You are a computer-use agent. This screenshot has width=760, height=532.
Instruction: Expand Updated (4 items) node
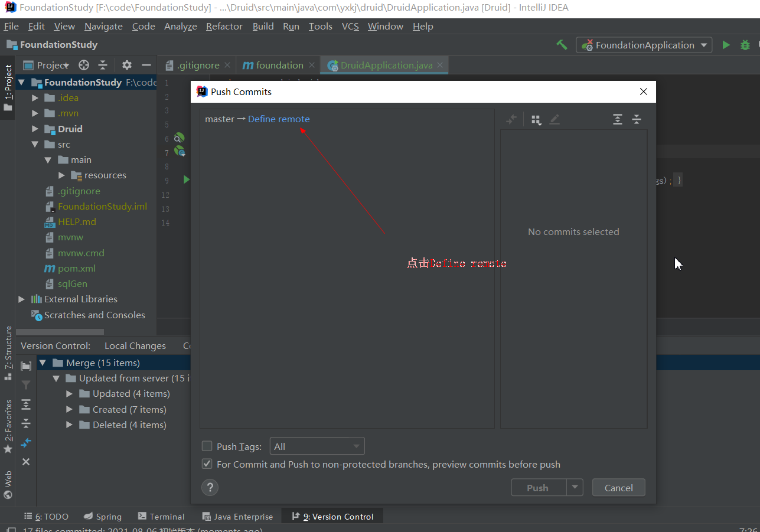(70, 394)
